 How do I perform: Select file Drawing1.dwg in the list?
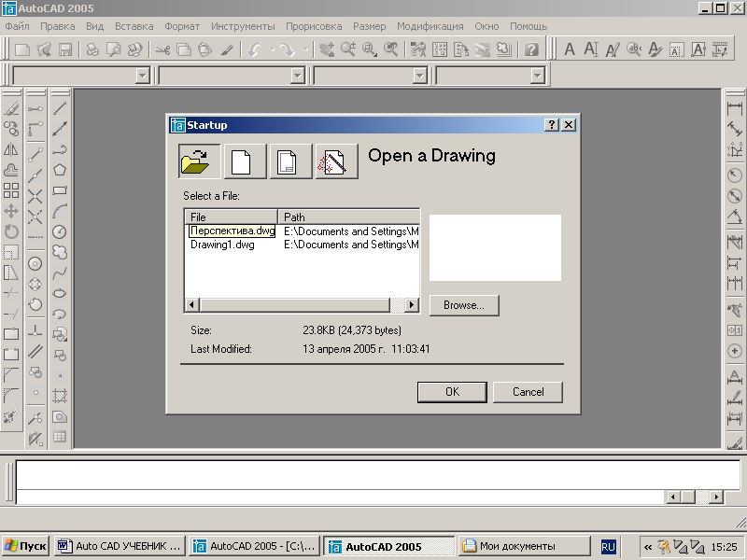tap(222, 245)
